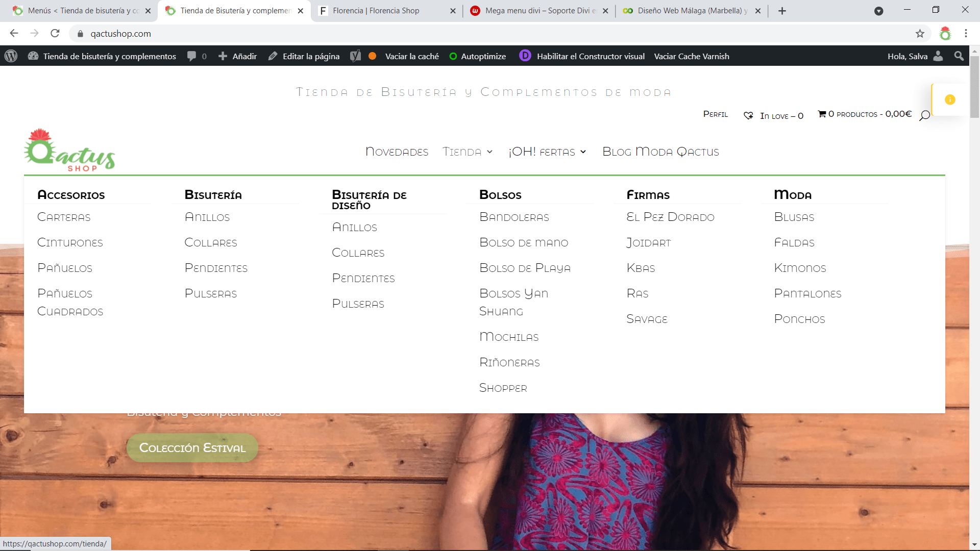Screen dimensions: 980x551
Task: Open the Chrome three-dot menu
Action: click(966, 34)
